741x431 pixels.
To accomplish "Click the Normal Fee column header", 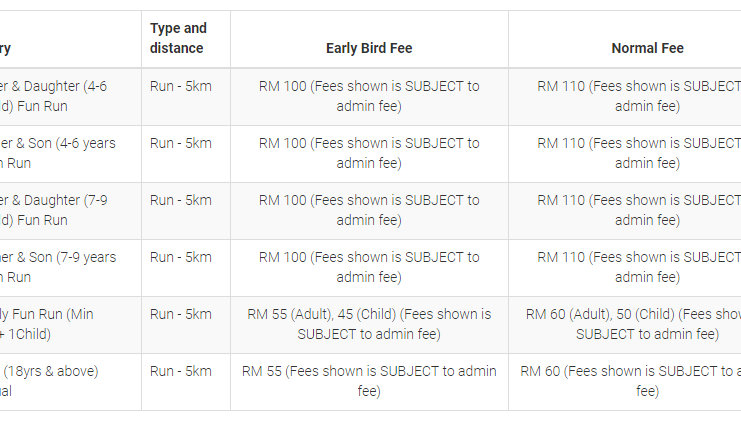I will click(647, 48).
